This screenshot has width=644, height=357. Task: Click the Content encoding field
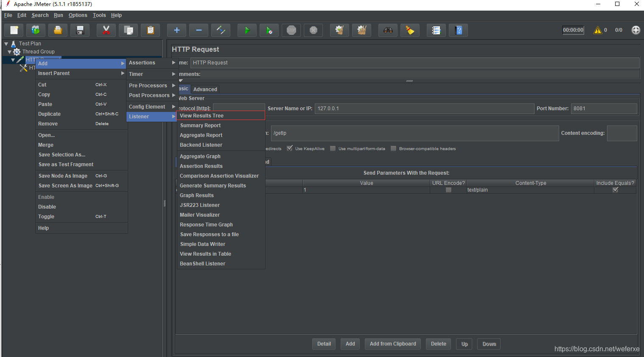pyautogui.click(x=622, y=133)
